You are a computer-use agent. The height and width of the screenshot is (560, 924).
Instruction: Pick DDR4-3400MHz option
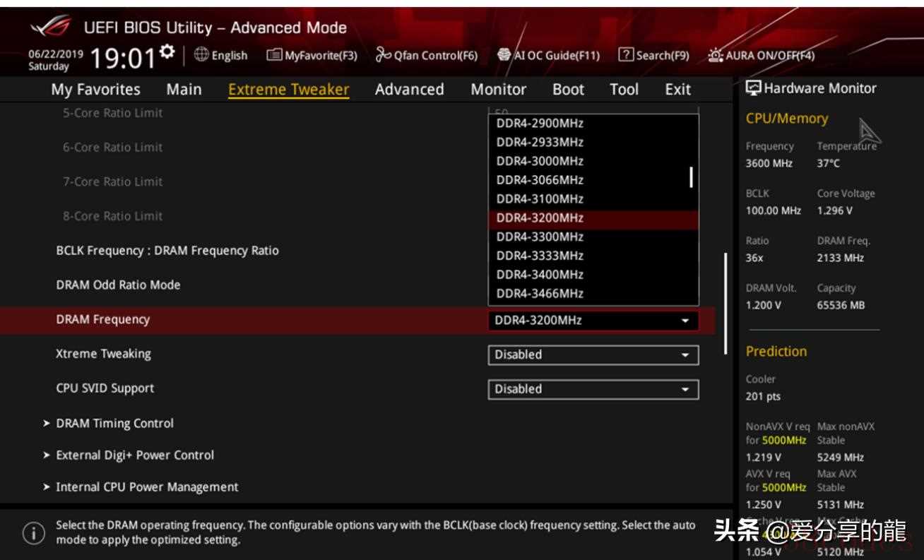[593, 275]
